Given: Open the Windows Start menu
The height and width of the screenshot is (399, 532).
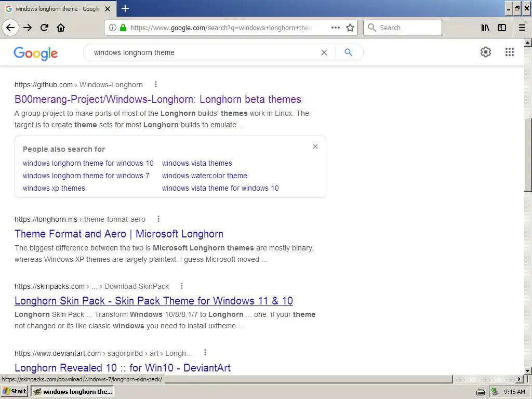Looking at the screenshot, I should point(14,391).
